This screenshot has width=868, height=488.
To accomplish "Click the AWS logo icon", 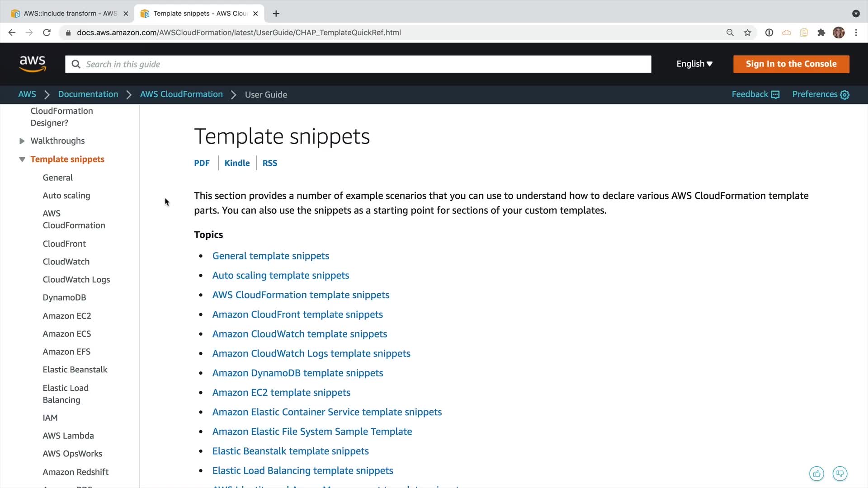I will (x=33, y=64).
